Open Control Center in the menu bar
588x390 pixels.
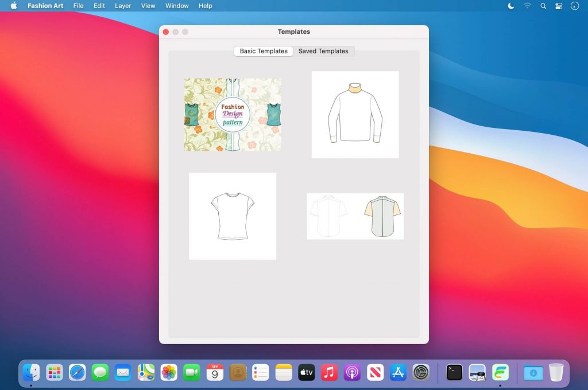[x=559, y=6]
